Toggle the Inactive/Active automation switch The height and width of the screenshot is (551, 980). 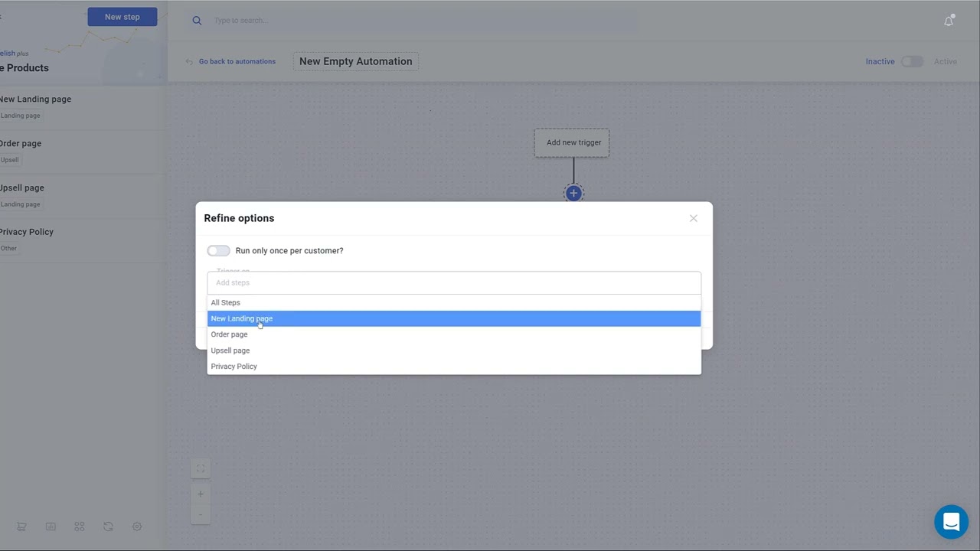tap(912, 62)
